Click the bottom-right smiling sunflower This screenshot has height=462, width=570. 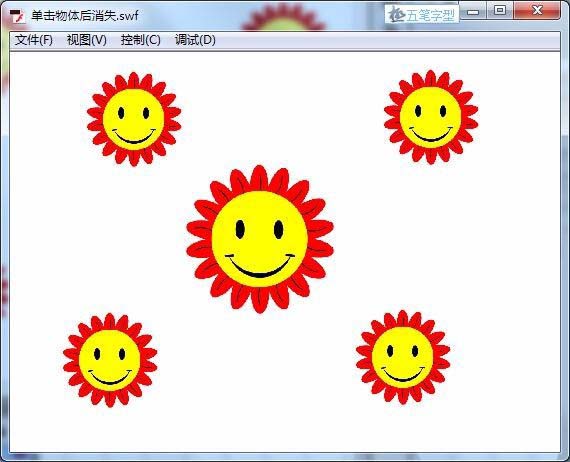coord(403,357)
